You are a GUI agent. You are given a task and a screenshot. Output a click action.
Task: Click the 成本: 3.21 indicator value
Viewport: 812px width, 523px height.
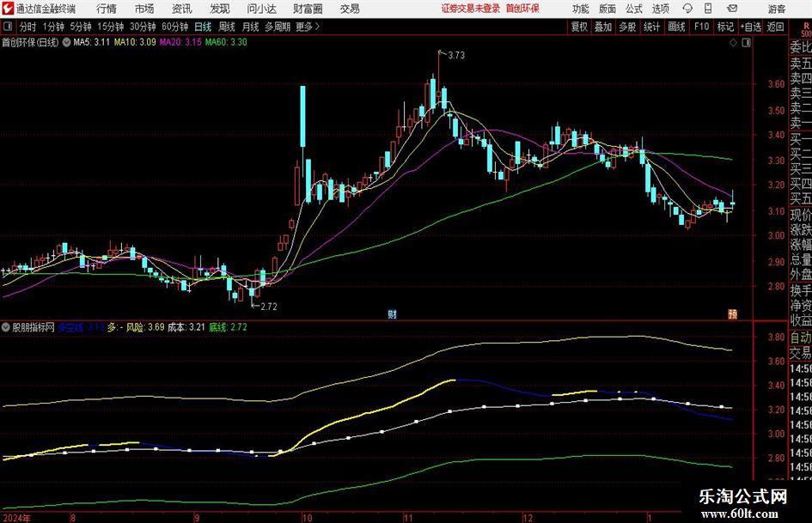click(x=186, y=327)
